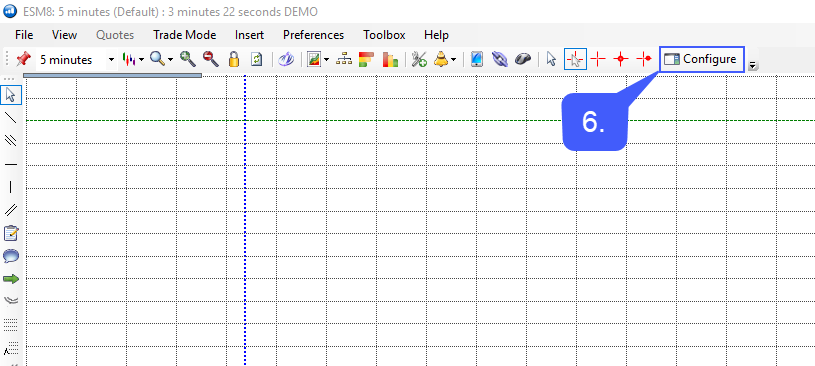The width and height of the screenshot is (815, 366).
Task: Click the zoom out magnifier icon
Action: tap(211, 59)
